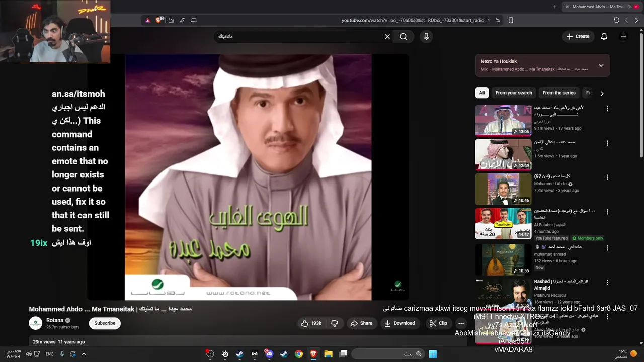Dislike the video with thumbs down
Image resolution: width=644 pixels, height=362 pixels.
pos(335,323)
